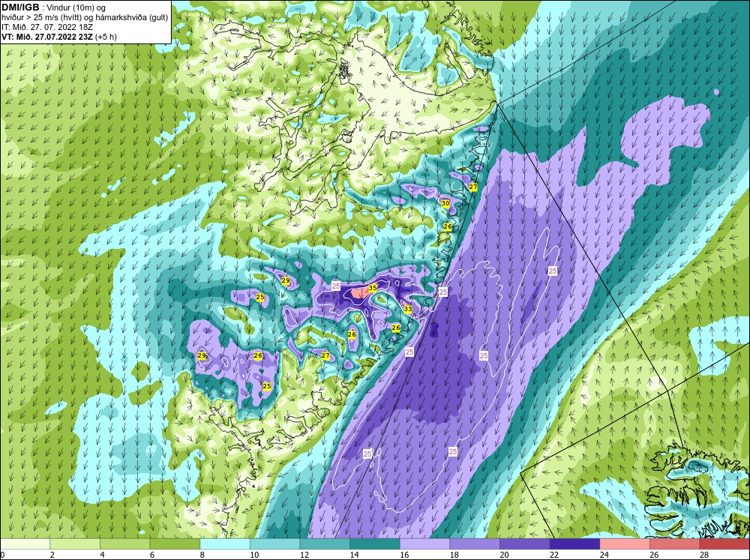Click the legend scale value 14
The width and height of the screenshot is (750, 560).
point(354,555)
